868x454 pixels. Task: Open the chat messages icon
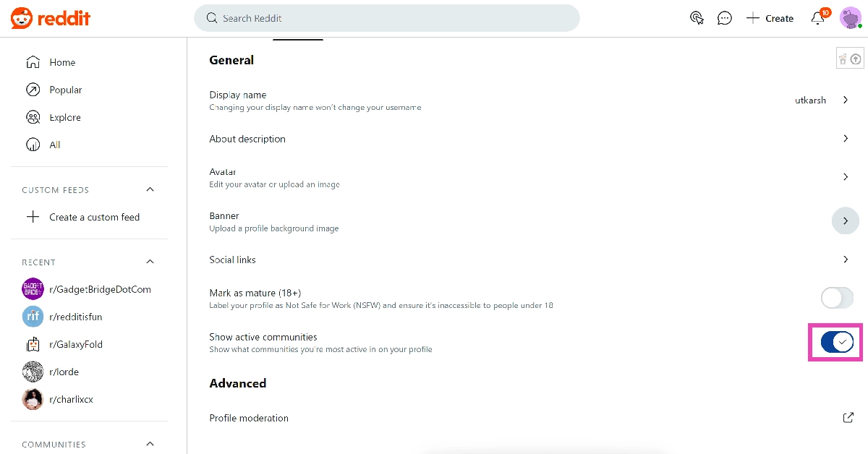pyautogui.click(x=724, y=18)
